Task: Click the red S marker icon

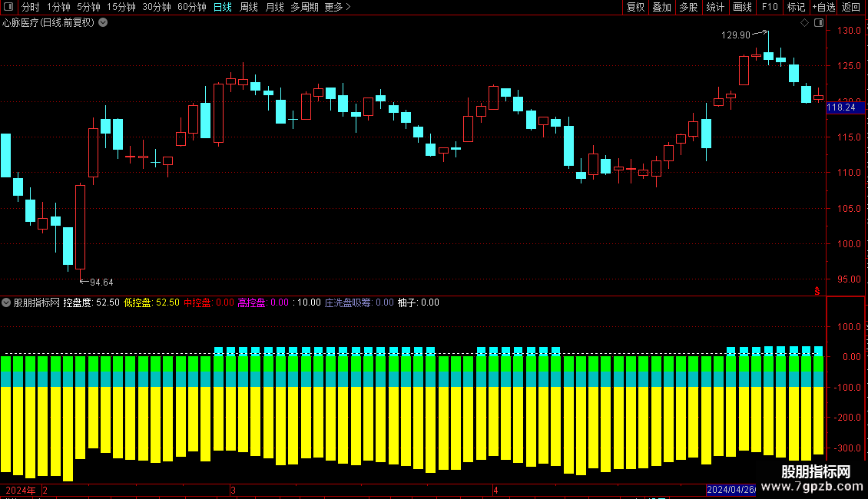Action: click(x=817, y=291)
